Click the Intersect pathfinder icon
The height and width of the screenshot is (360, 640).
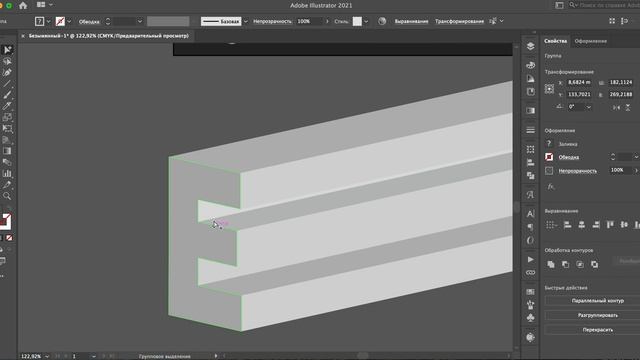pyautogui.click(x=580, y=264)
